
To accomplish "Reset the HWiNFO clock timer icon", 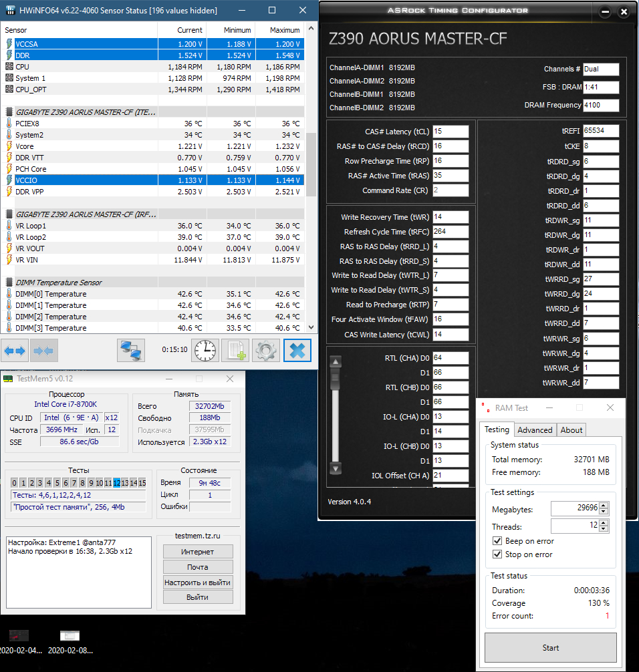I will pyautogui.click(x=205, y=351).
